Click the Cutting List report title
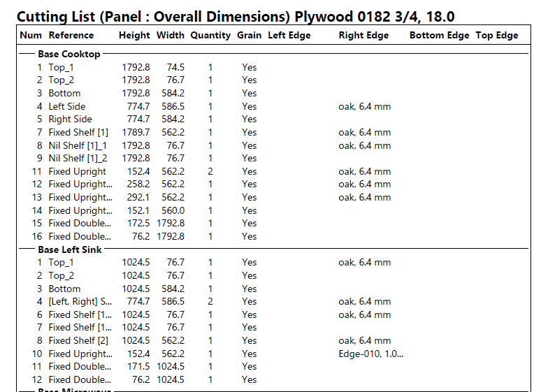 (235, 15)
